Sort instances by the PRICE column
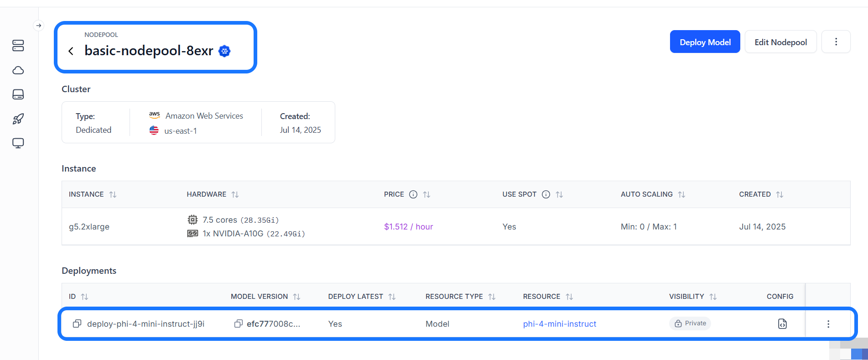Image resolution: width=868 pixels, height=360 pixels. click(426, 194)
